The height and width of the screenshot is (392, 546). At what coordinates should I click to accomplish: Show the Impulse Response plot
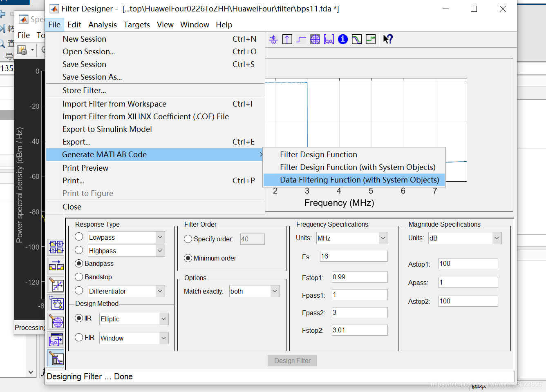pyautogui.click(x=287, y=39)
